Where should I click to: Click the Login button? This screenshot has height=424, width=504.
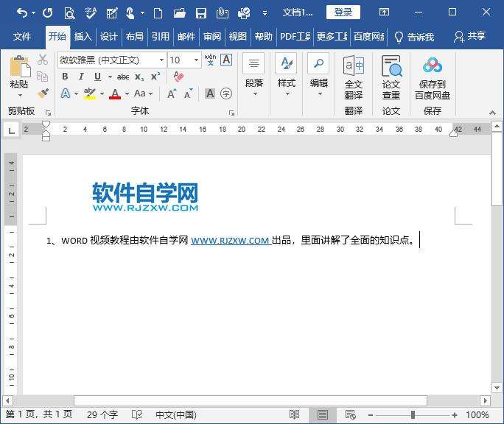point(343,13)
